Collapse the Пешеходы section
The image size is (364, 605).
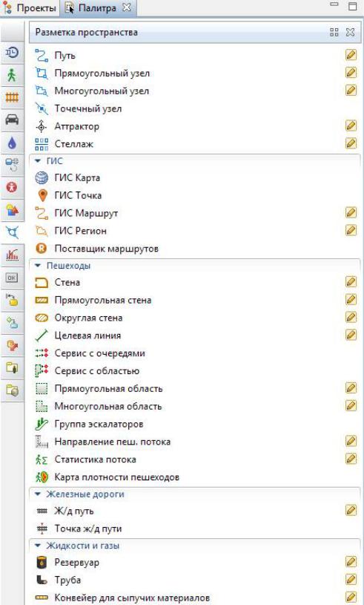tap(38, 266)
